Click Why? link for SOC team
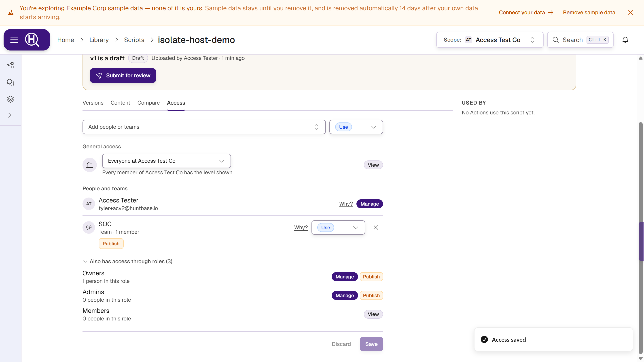The image size is (644, 362). point(301,227)
